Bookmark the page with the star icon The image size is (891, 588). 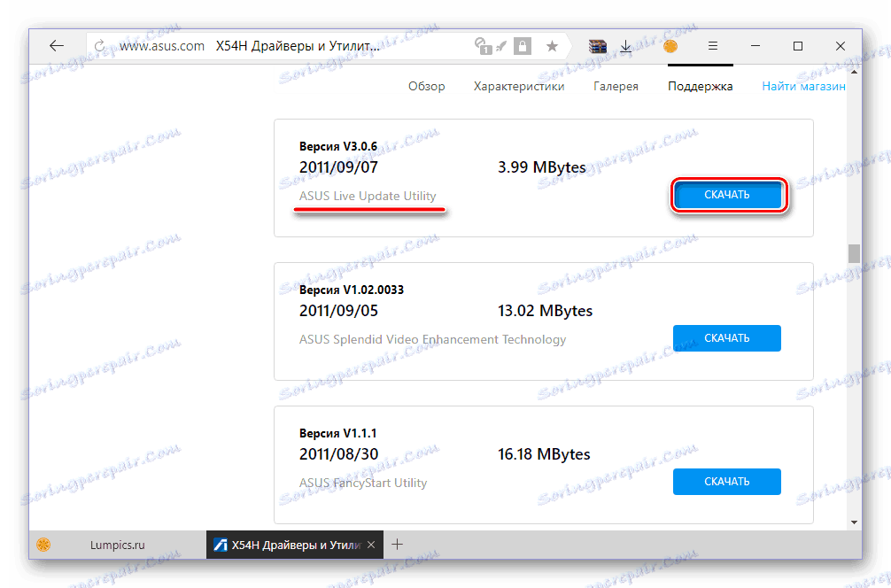tap(552, 46)
